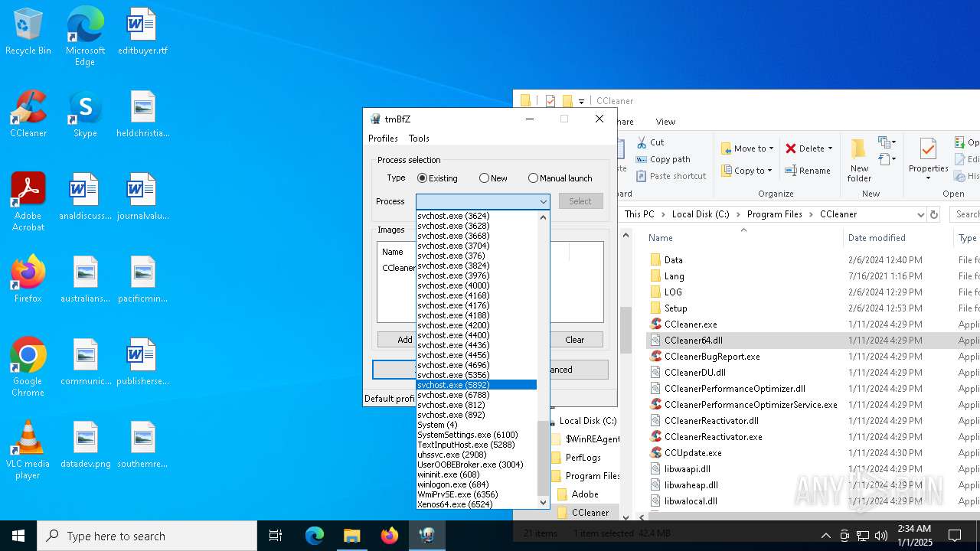Open the volume control in system tray
This screenshot has width=980, height=551.
tap(881, 536)
